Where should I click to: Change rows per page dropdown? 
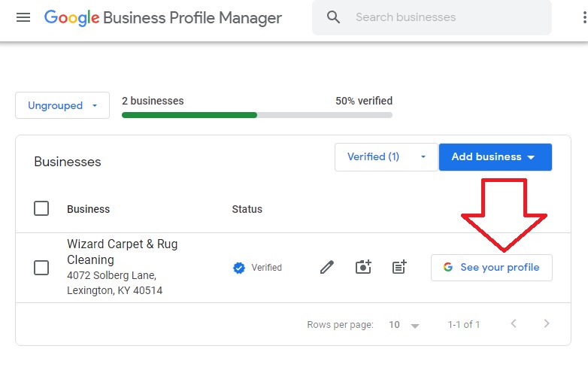click(x=404, y=325)
